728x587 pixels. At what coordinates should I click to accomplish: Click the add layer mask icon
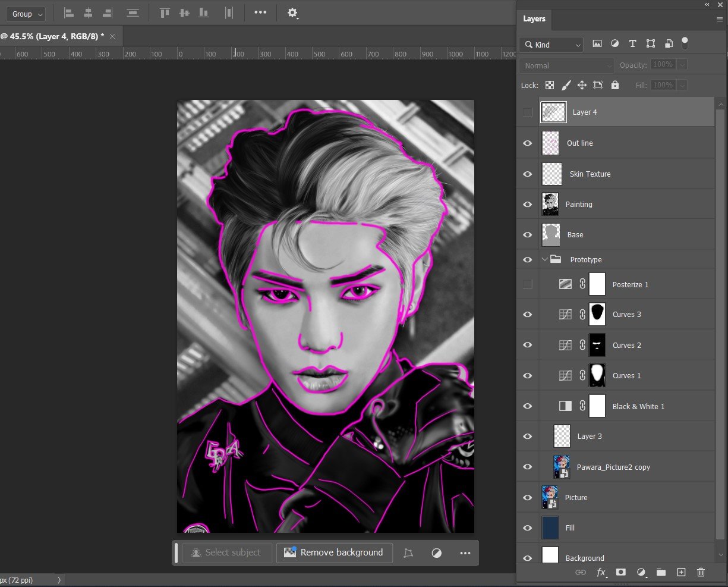[621, 572]
